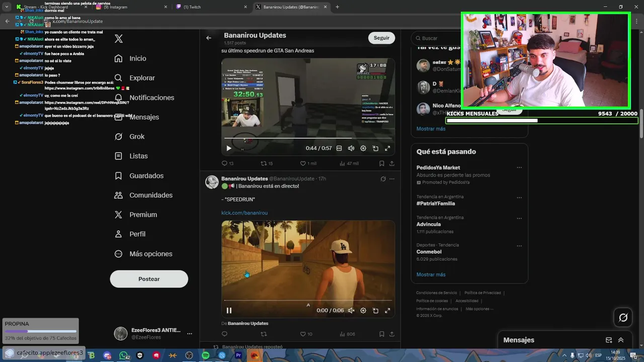View analytics showing 47 mil views

coord(349,163)
